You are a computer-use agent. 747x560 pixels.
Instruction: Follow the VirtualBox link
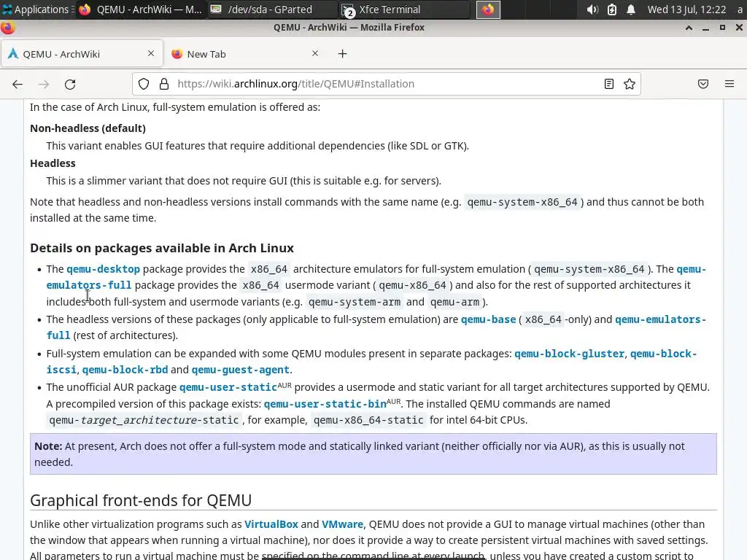[271, 524]
